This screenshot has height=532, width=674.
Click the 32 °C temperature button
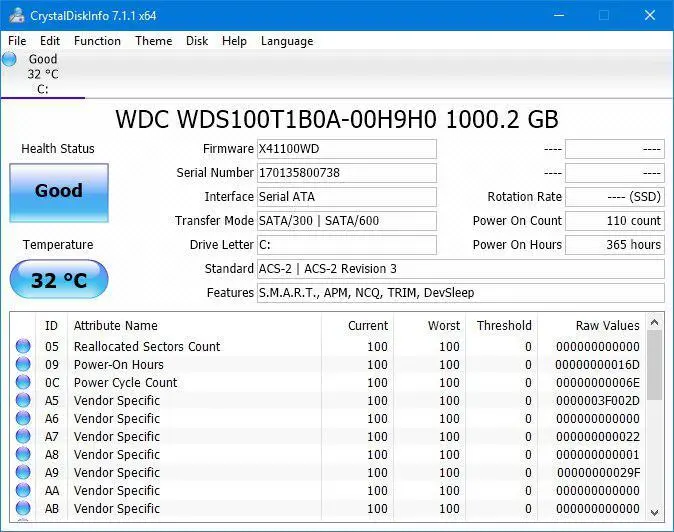tap(59, 279)
